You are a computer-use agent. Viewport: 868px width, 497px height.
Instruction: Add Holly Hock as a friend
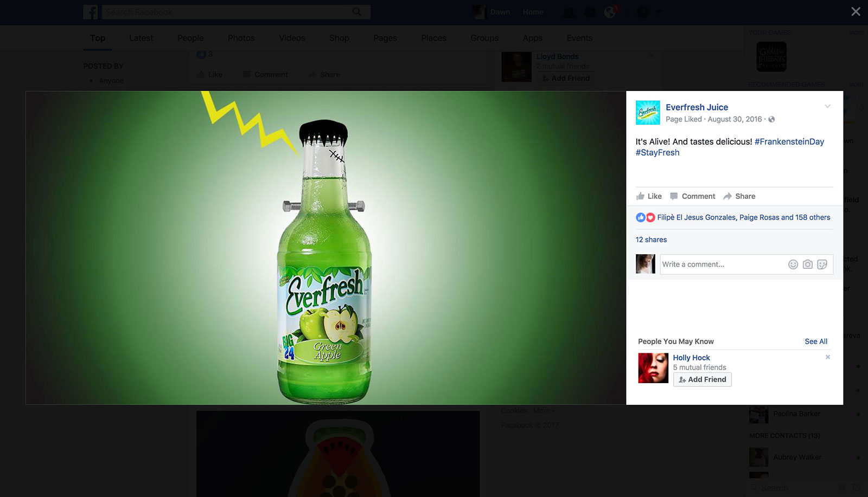pyautogui.click(x=702, y=379)
